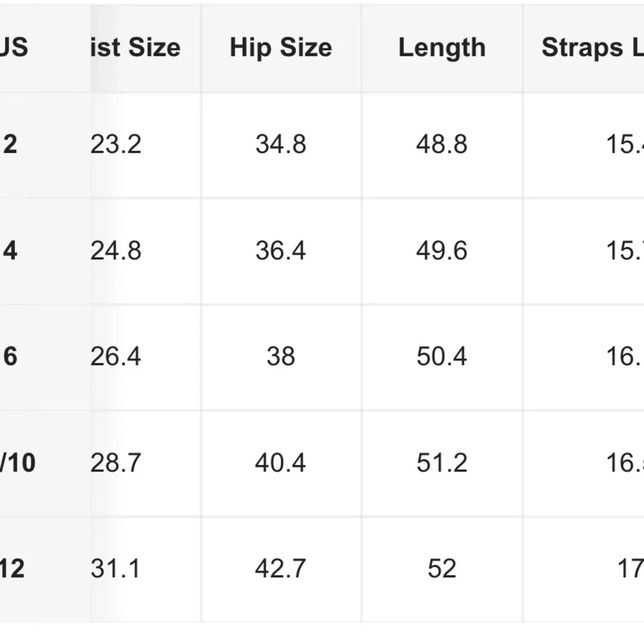Viewport: 644px width, 644px height.
Task: Click the Hip Size column header
Action: pyautogui.click(x=281, y=48)
